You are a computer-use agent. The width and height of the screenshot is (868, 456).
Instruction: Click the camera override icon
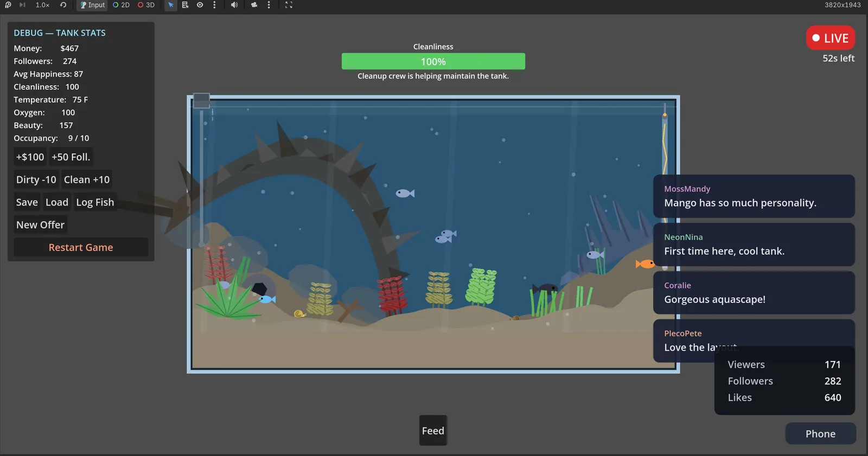pyautogui.click(x=254, y=5)
